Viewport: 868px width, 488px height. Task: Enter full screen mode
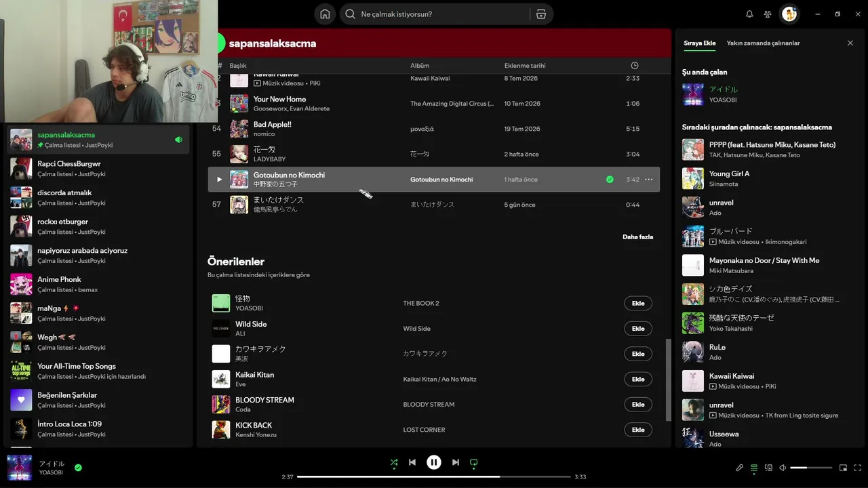[858, 468]
